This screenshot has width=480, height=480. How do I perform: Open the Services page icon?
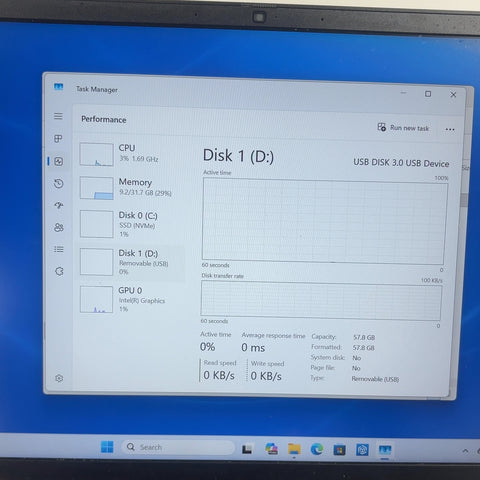(x=59, y=271)
